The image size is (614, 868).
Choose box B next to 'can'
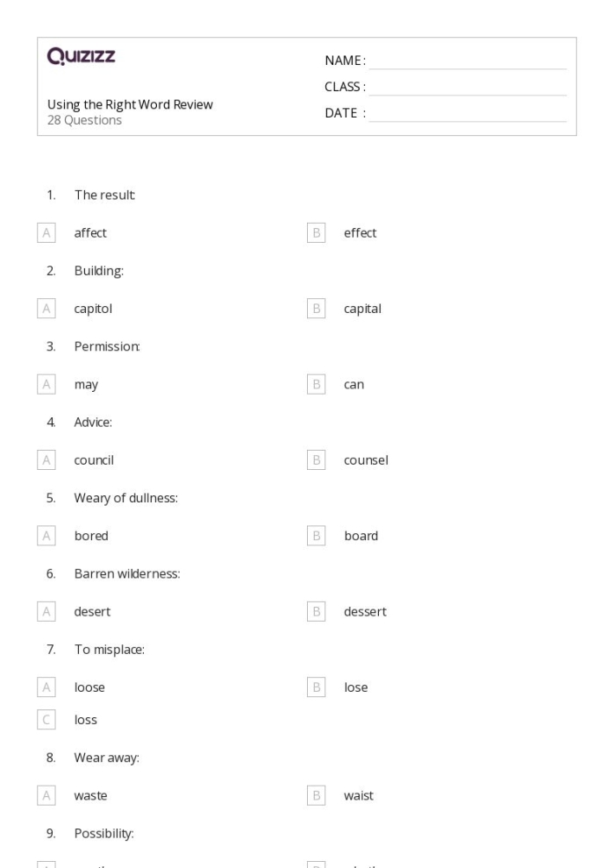[x=316, y=384]
